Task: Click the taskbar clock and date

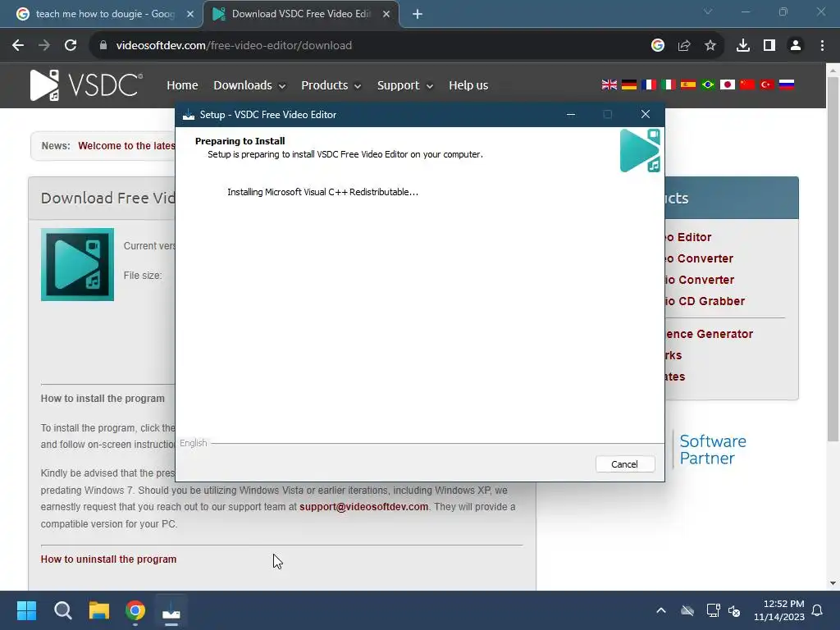Action: coord(779,610)
